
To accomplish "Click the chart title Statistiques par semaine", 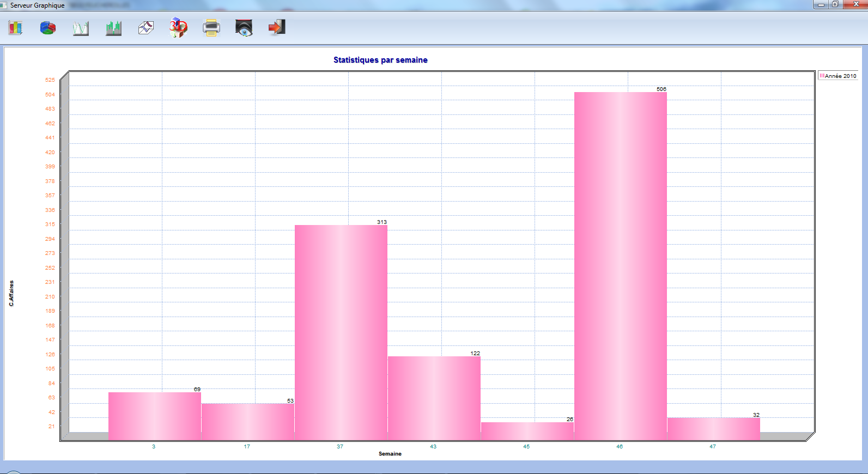I will click(x=380, y=60).
